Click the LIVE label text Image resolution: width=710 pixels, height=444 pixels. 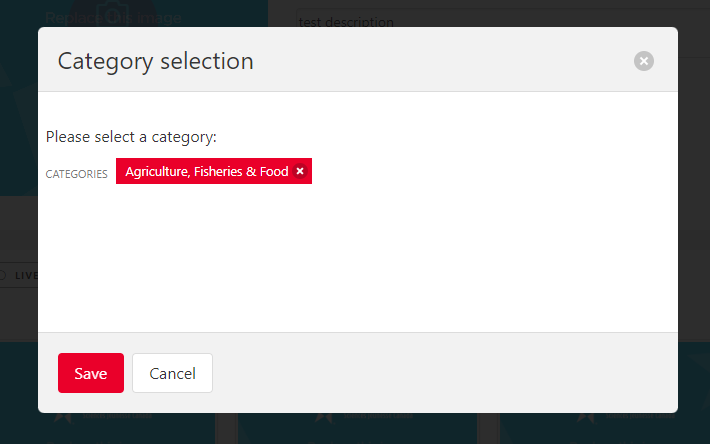coord(26,275)
